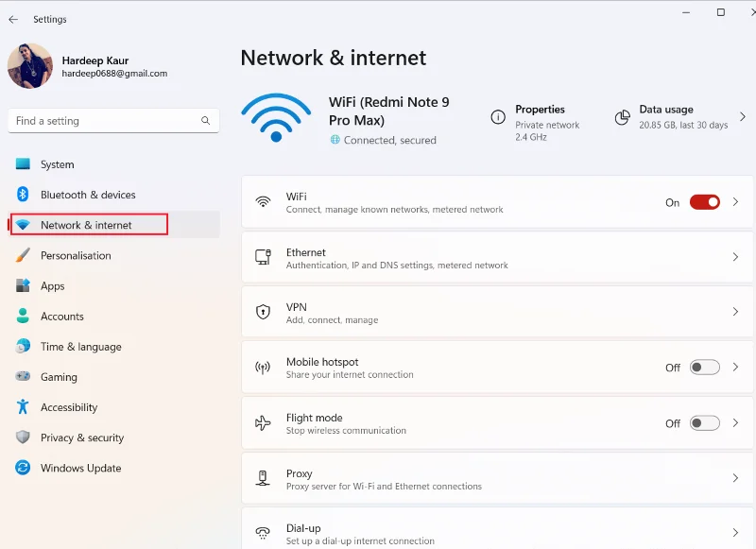Screen dimensions: 756x549
Task: Click the Ethernet monitor icon
Action: [x=263, y=257]
